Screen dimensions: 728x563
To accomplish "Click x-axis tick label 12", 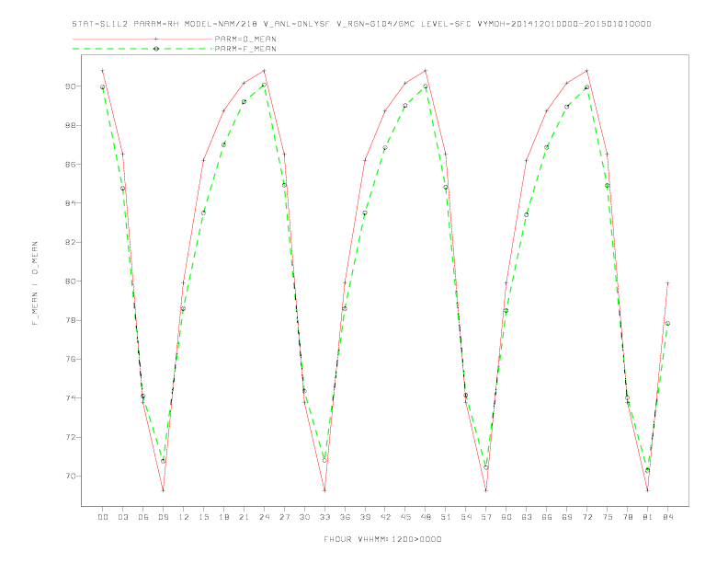I will (184, 517).
